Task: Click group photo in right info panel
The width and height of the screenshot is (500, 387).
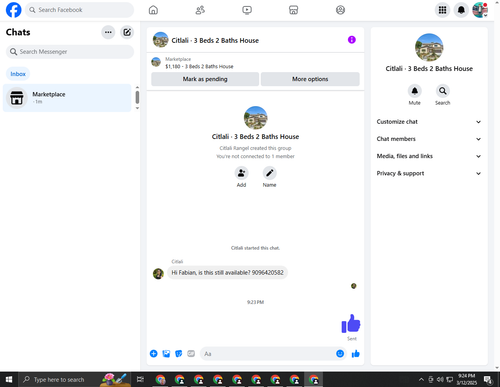Action: click(429, 48)
